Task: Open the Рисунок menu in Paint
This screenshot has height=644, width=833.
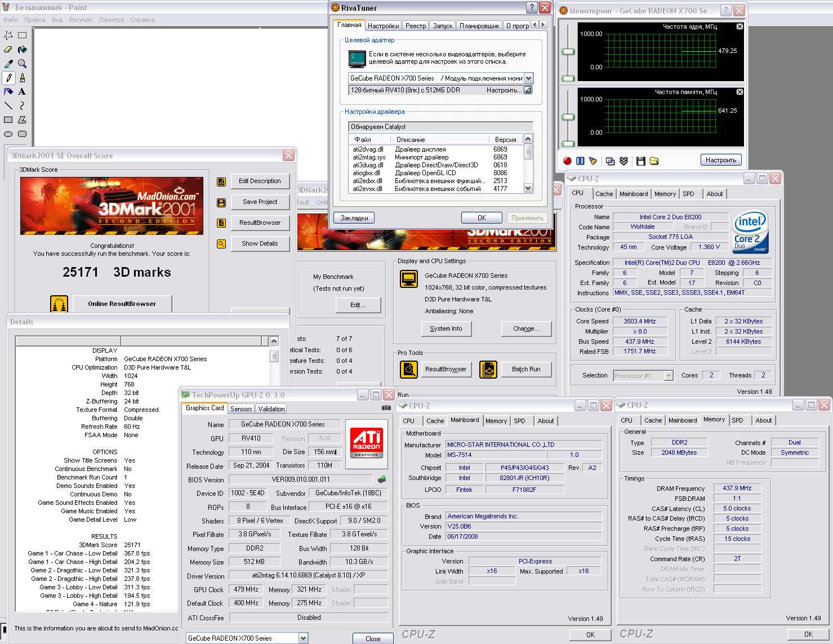Action: (81, 20)
